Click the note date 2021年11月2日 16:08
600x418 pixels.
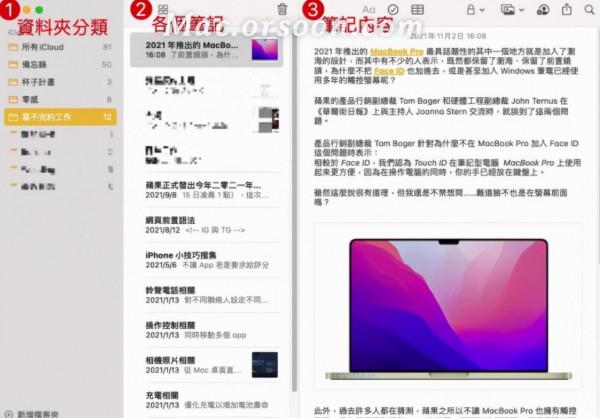pyautogui.click(x=448, y=36)
